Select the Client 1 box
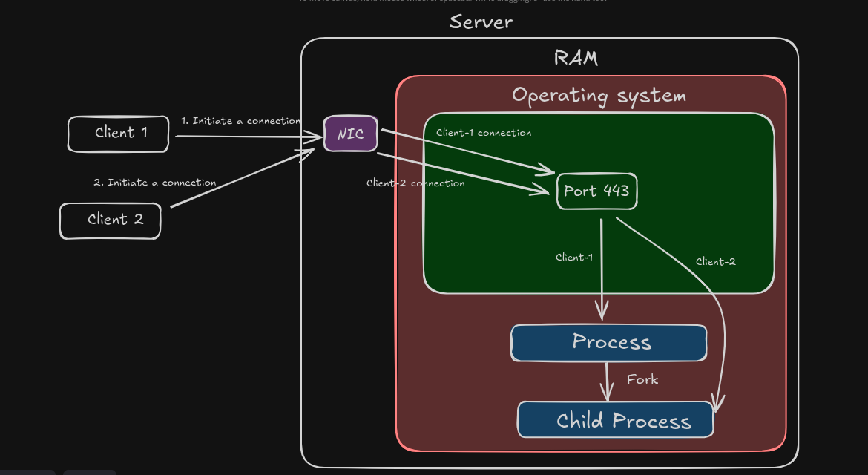Viewport: 868px width, 475px height. tap(118, 134)
